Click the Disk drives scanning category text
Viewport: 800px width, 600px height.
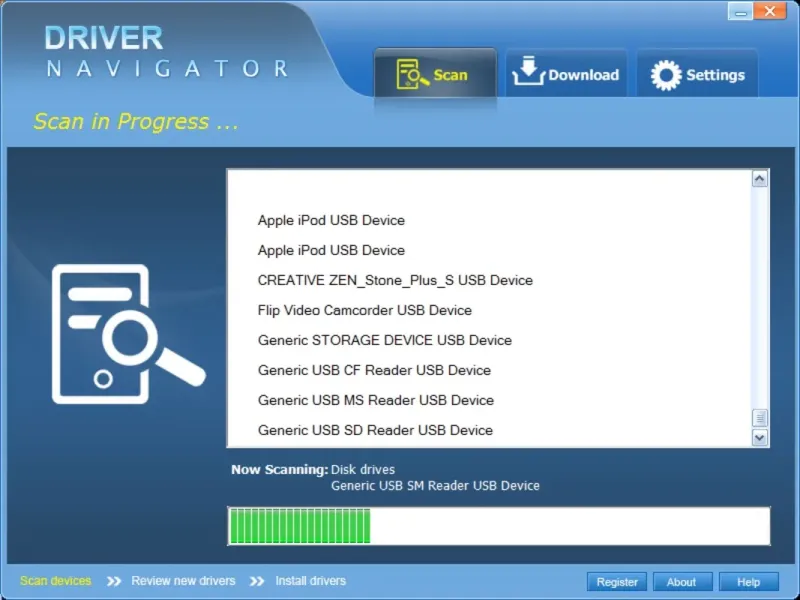pos(363,469)
